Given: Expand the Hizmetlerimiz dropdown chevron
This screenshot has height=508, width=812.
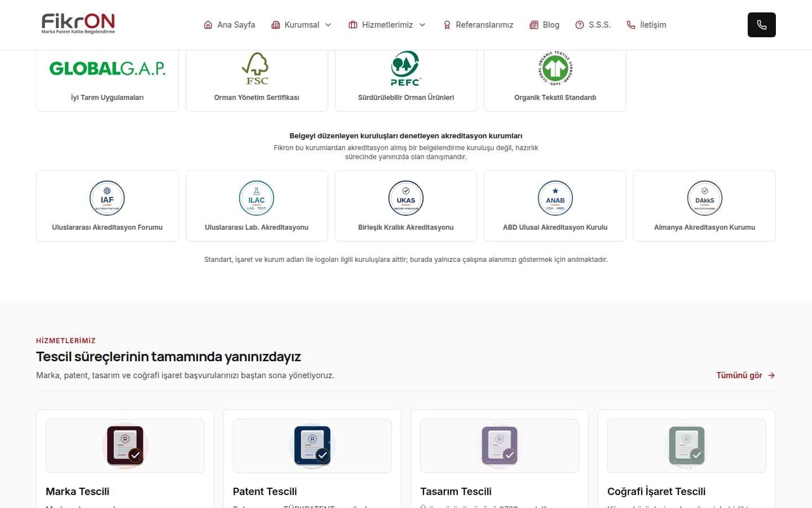Looking at the screenshot, I should coord(422,25).
